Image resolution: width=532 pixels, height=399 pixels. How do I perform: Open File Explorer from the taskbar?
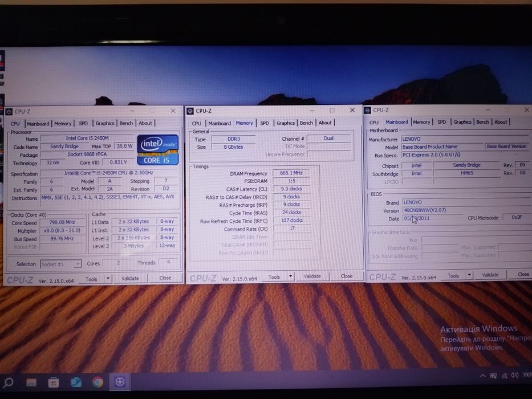(31, 382)
